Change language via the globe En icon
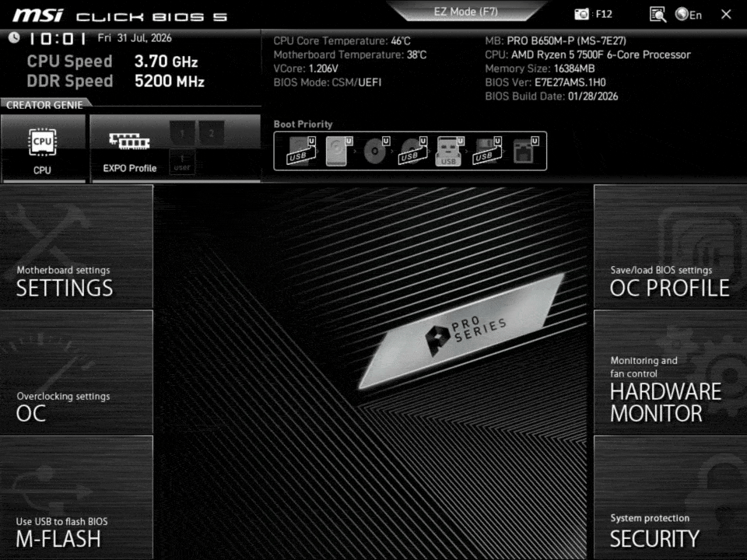Screen dimensions: 747x560 [x=689, y=15]
